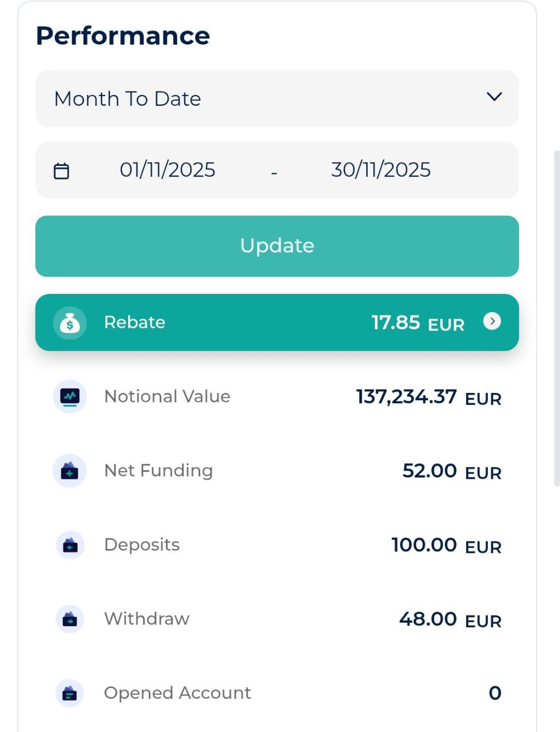
Task: Click the Opened Account label
Action: point(177,693)
